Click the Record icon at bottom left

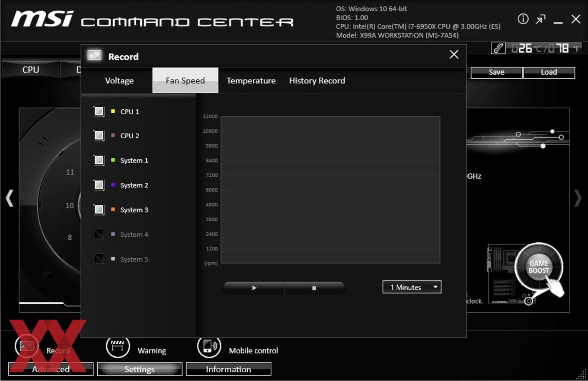pos(26,346)
